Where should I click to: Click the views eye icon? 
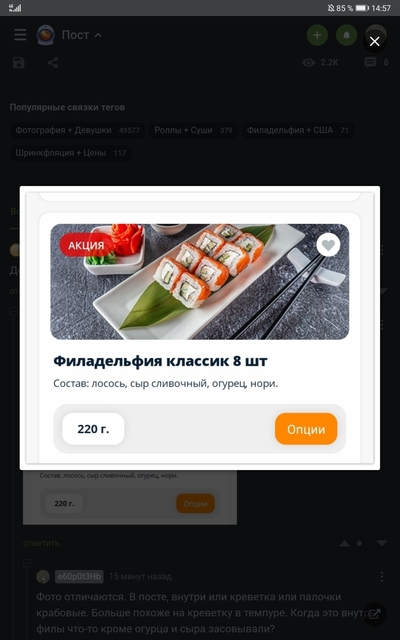[x=309, y=62]
